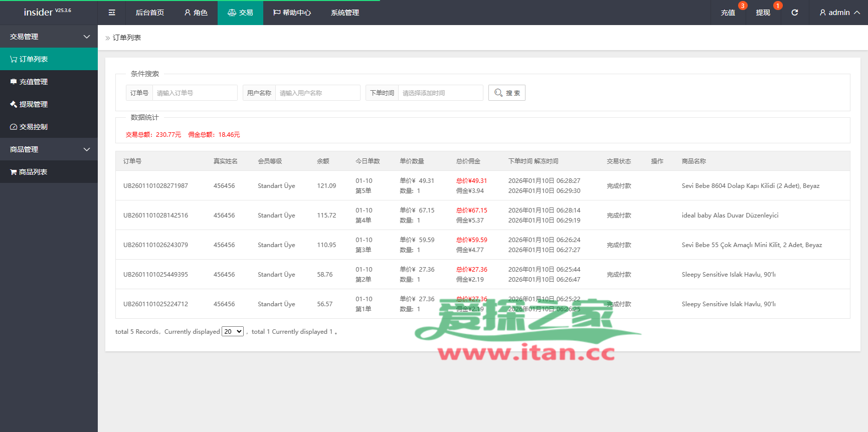
Task: Open 提现 notifications with badge 1
Action: pos(763,13)
